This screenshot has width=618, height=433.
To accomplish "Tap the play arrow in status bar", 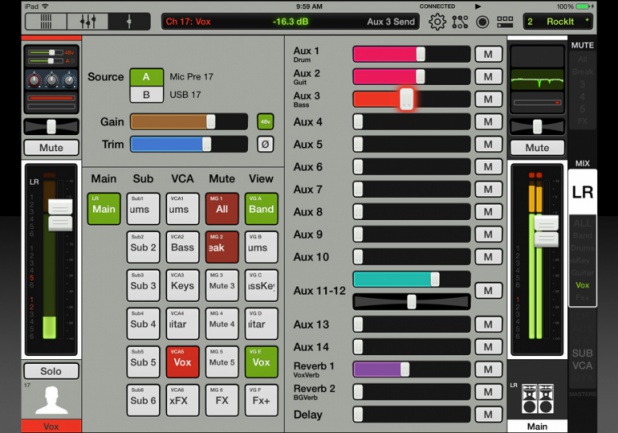I will (478, 6).
